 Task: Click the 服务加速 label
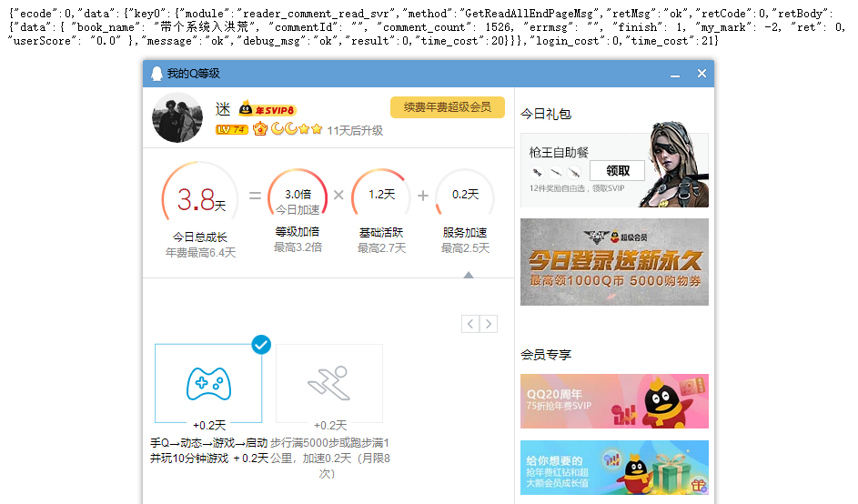[x=465, y=233]
